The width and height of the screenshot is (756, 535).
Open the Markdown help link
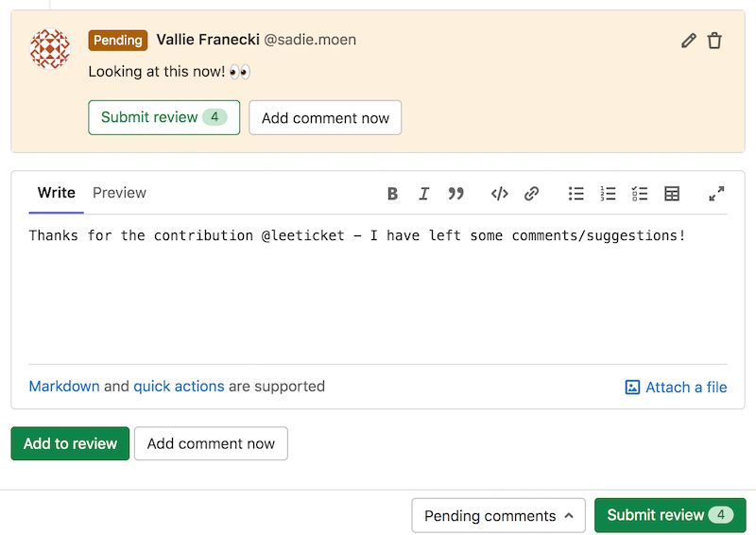[64, 387]
